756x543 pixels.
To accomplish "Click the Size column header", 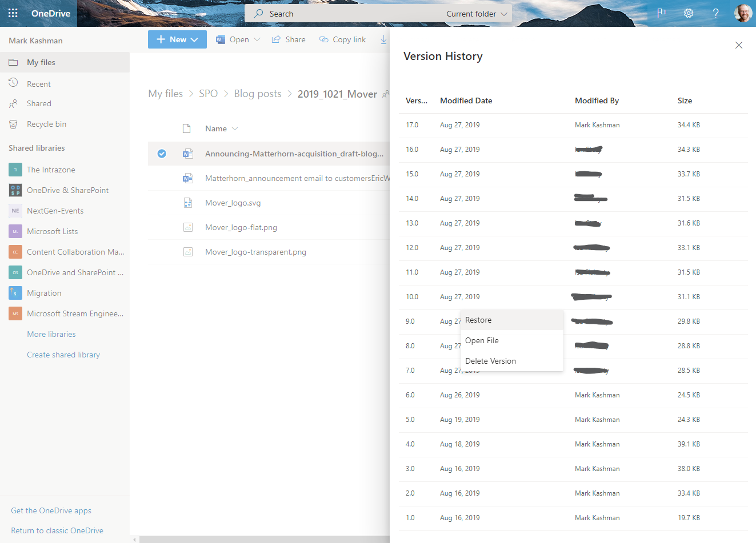I will pos(685,100).
